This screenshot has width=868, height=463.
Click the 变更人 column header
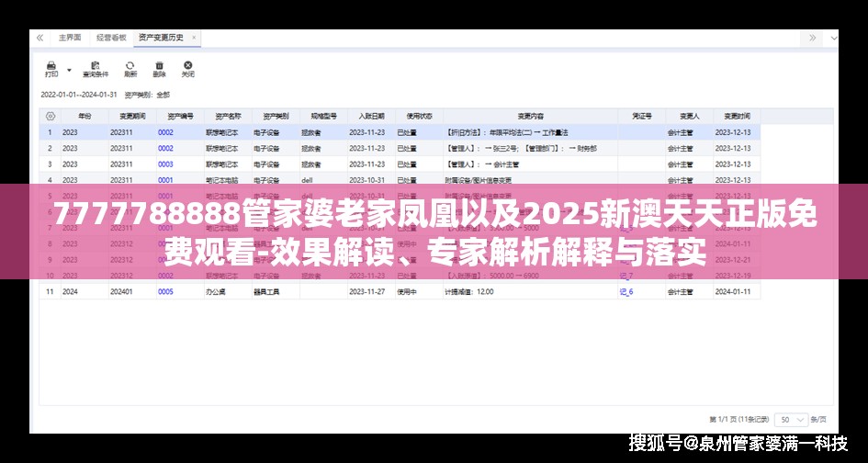pos(689,117)
